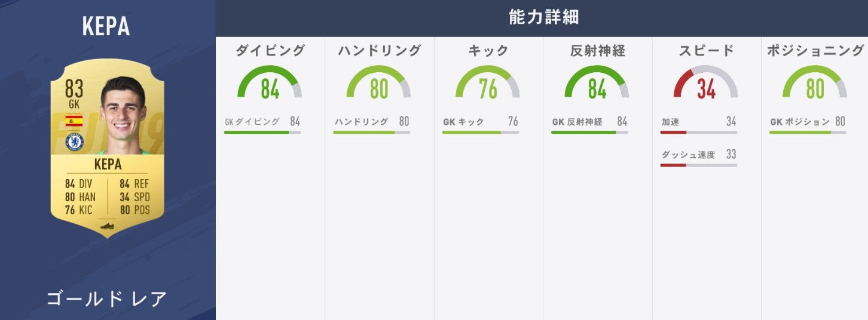Select the ハンドリング 80 gauge dial
The height and width of the screenshot is (320, 868).
tap(378, 83)
